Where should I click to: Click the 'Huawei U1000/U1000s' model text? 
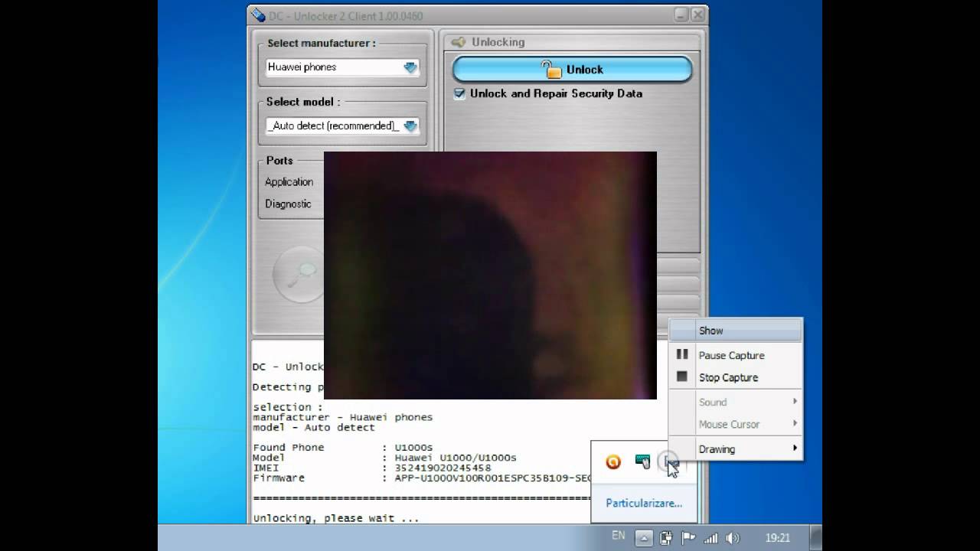click(x=456, y=458)
